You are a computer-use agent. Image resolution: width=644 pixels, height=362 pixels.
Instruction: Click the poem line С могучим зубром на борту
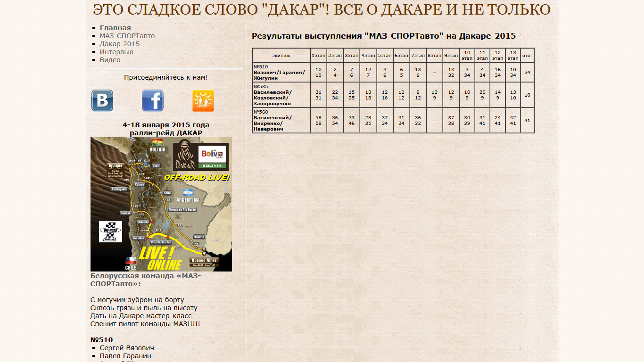(x=137, y=300)
